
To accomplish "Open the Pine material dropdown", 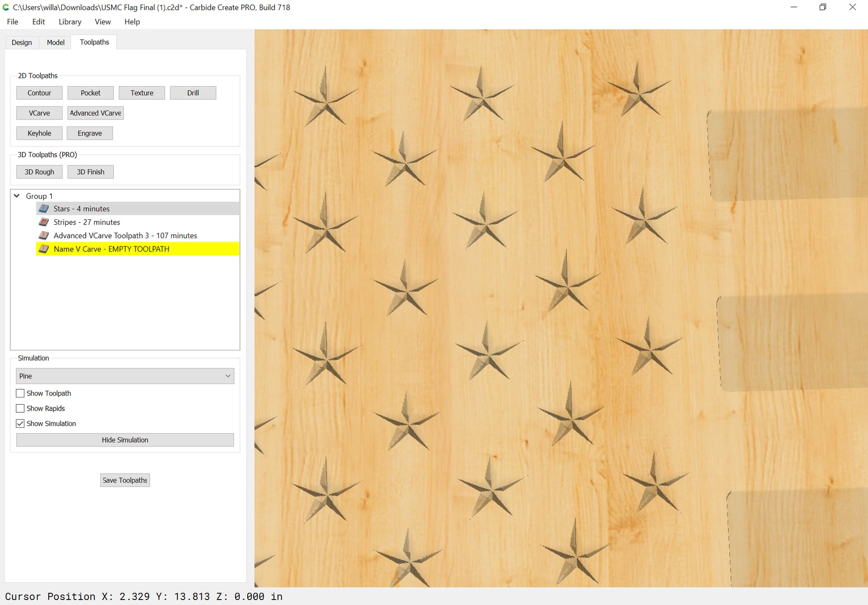I will point(125,376).
